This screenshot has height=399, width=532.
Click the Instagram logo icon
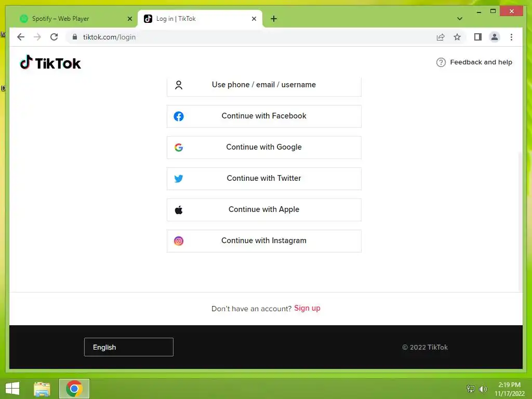(x=179, y=241)
